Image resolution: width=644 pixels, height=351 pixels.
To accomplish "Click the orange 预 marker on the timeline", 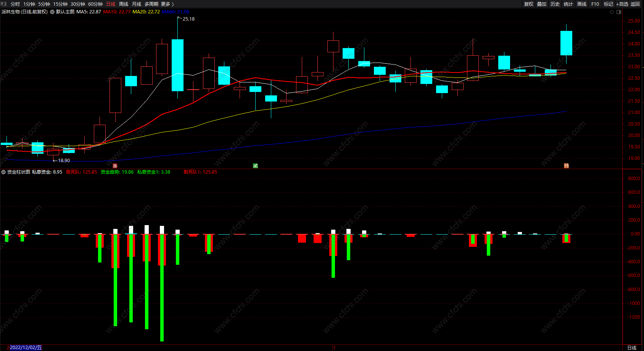I will coord(566,166).
